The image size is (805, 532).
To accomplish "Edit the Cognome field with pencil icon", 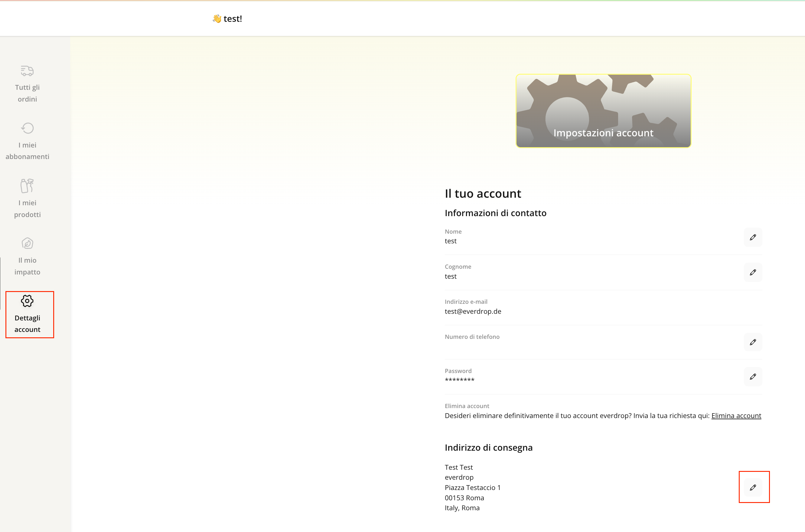I will point(753,272).
